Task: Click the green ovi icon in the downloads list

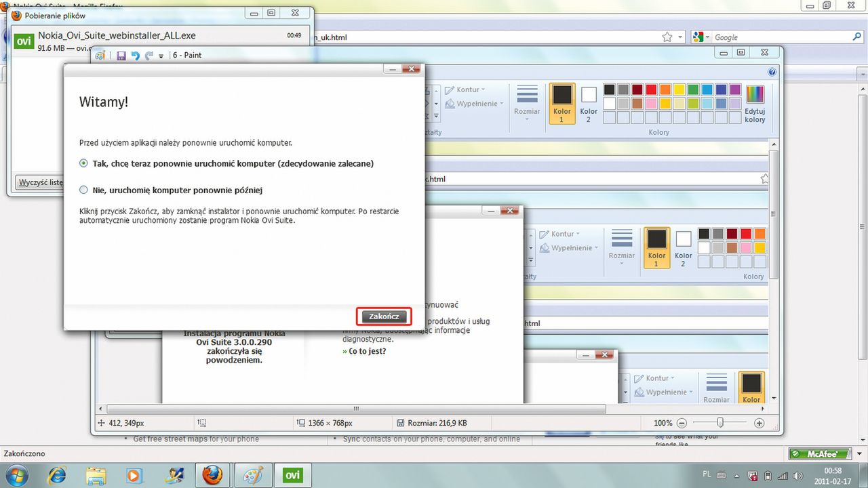Action: pos(24,41)
